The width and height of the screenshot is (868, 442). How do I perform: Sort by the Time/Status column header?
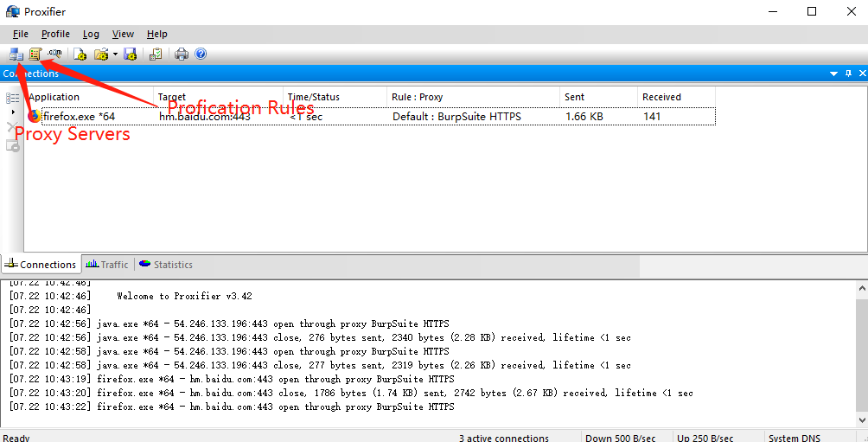[x=335, y=97]
